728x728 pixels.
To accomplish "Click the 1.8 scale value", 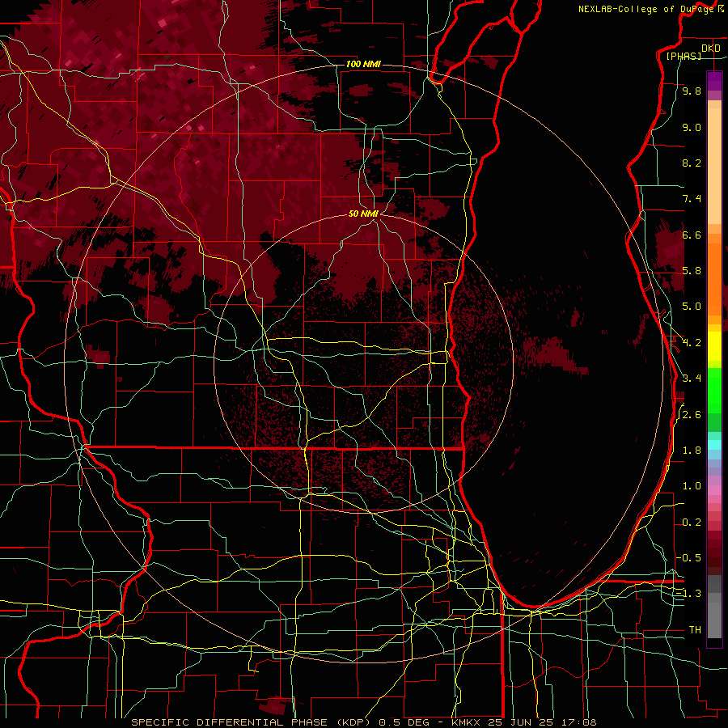I will pos(692,451).
